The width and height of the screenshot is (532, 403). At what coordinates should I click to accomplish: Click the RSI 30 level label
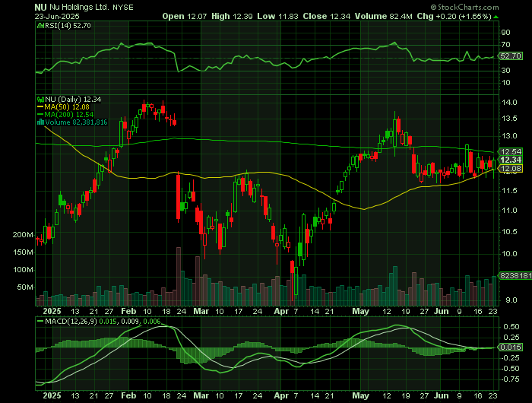pos(506,71)
